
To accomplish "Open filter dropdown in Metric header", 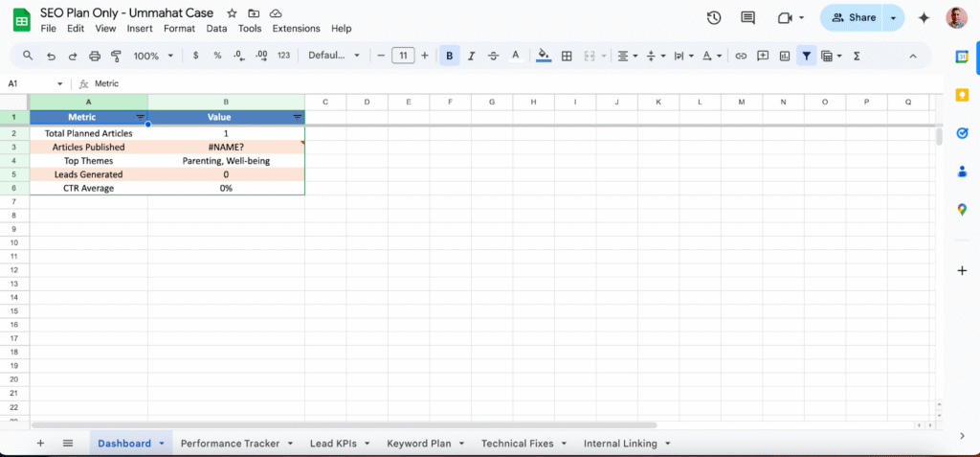I will [141, 117].
